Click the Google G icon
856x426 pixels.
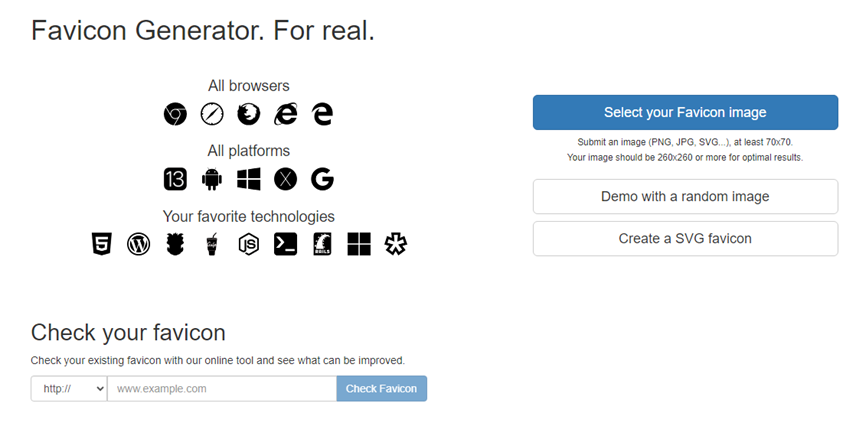tap(322, 179)
